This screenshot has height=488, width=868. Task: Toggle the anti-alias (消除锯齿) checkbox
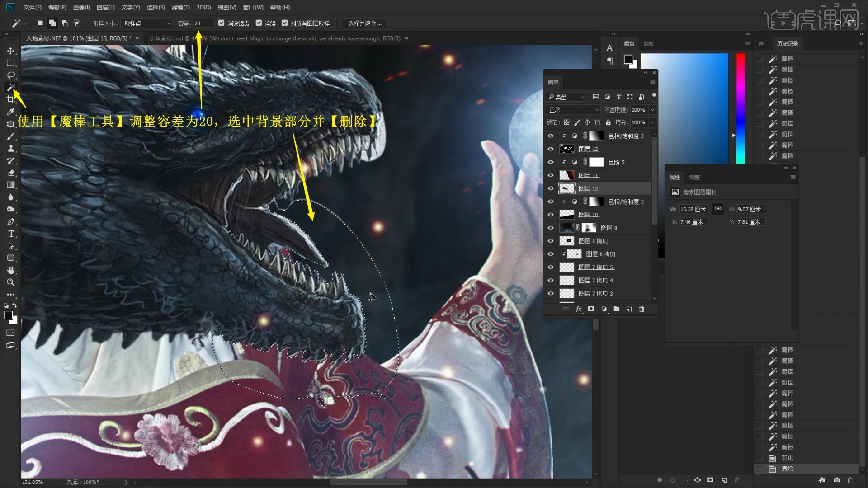[221, 23]
